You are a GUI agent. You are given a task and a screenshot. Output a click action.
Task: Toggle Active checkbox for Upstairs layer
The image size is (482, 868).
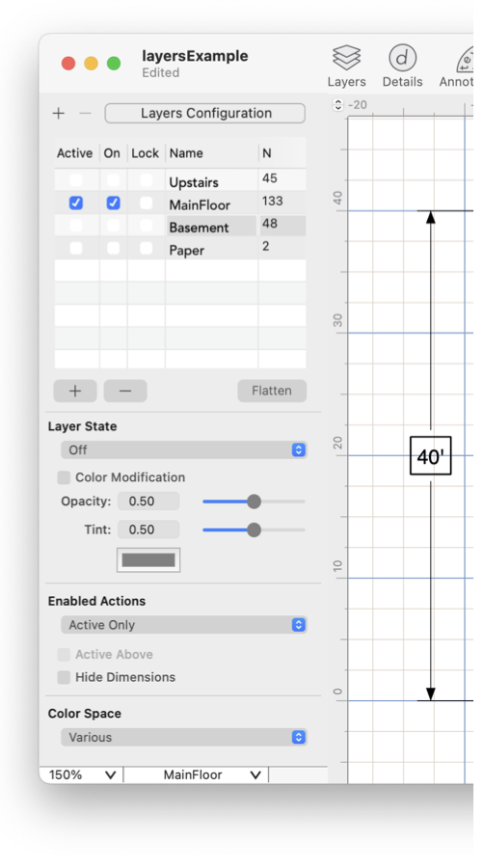point(76,180)
